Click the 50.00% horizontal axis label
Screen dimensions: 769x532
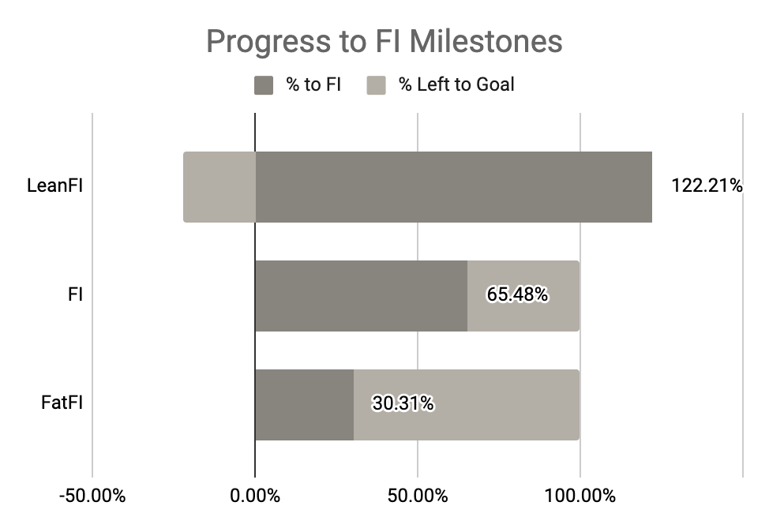418,496
